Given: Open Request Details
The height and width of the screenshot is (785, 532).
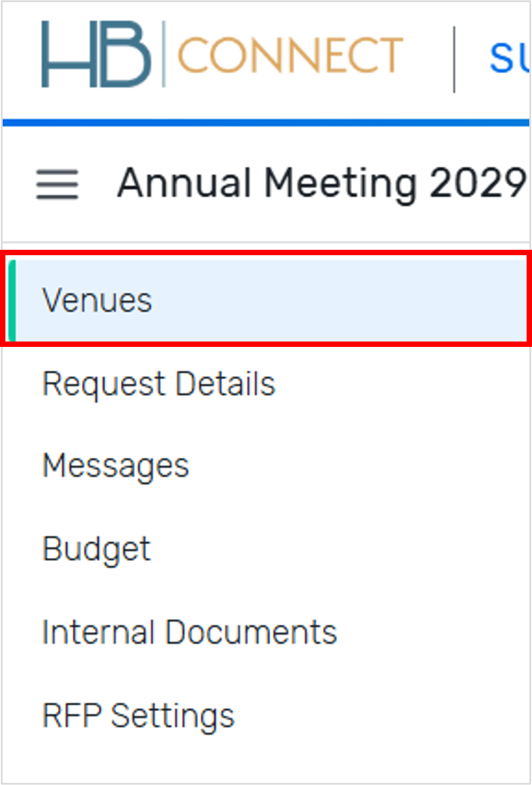Looking at the screenshot, I should (x=159, y=384).
